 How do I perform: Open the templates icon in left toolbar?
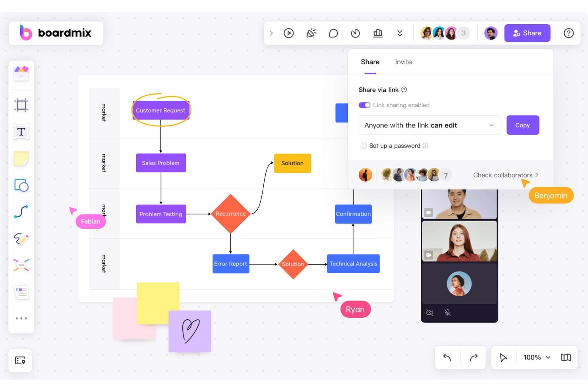click(x=21, y=73)
